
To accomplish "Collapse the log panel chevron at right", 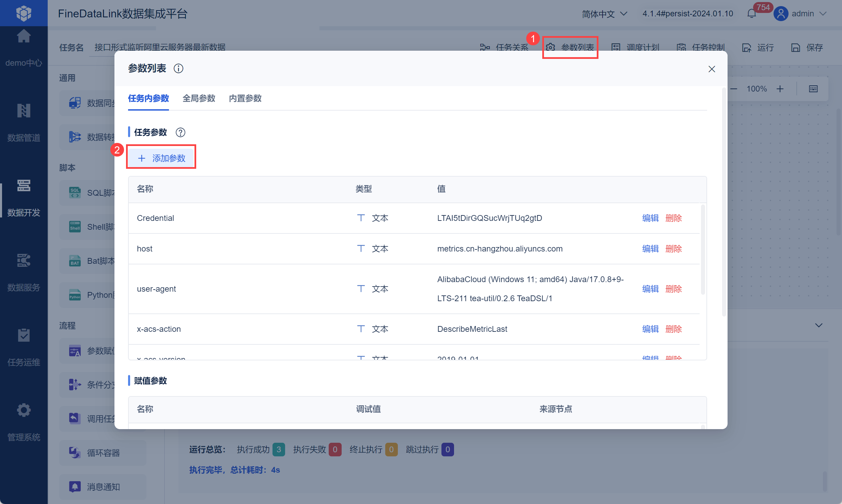I will click(819, 325).
